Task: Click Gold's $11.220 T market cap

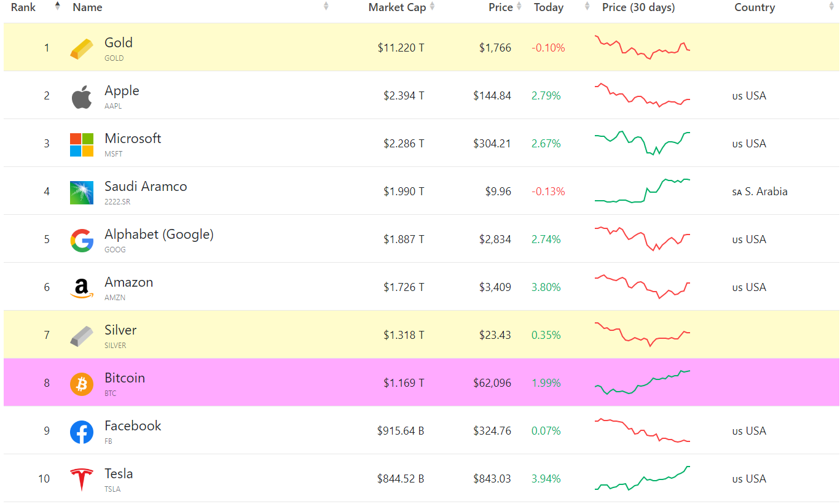Action: point(401,48)
